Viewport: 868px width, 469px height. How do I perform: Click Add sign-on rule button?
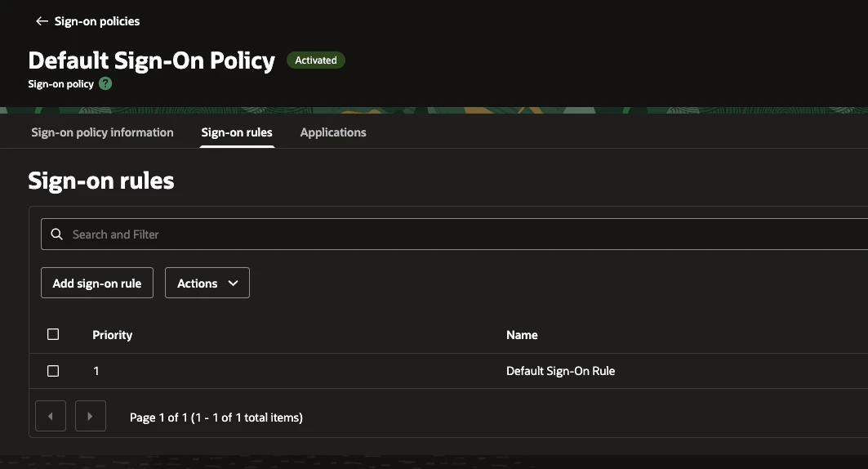click(x=97, y=283)
